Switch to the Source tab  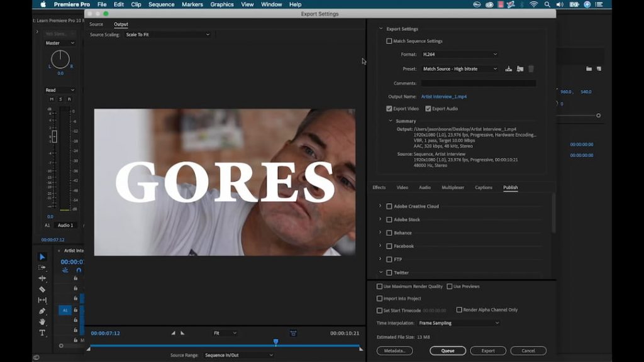[96, 24]
